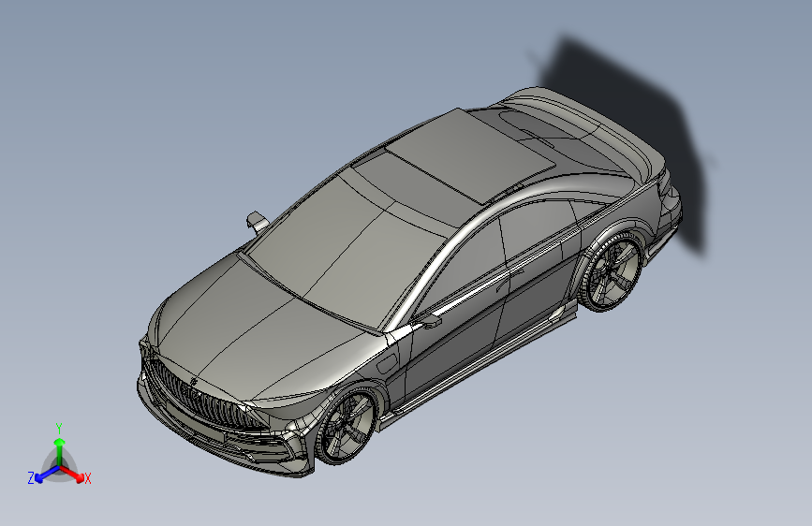Select the far-side door mirror
Screen dimensions: 812x526
(258, 223)
